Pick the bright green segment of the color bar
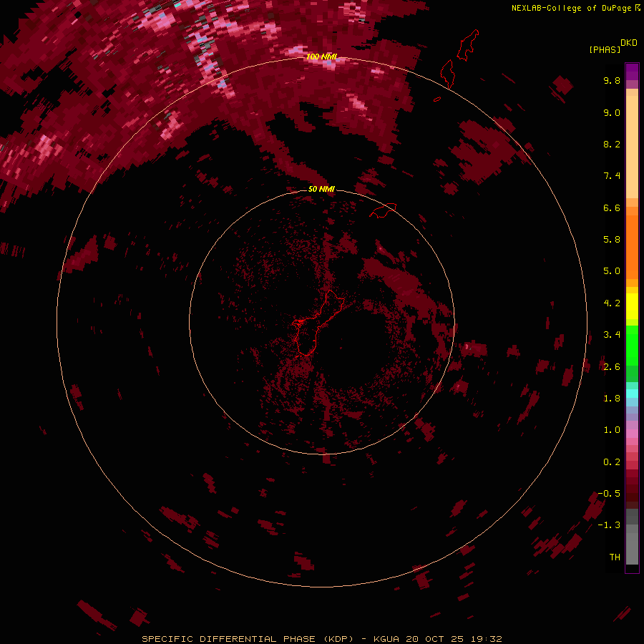This screenshot has height=644, width=644. (x=632, y=345)
